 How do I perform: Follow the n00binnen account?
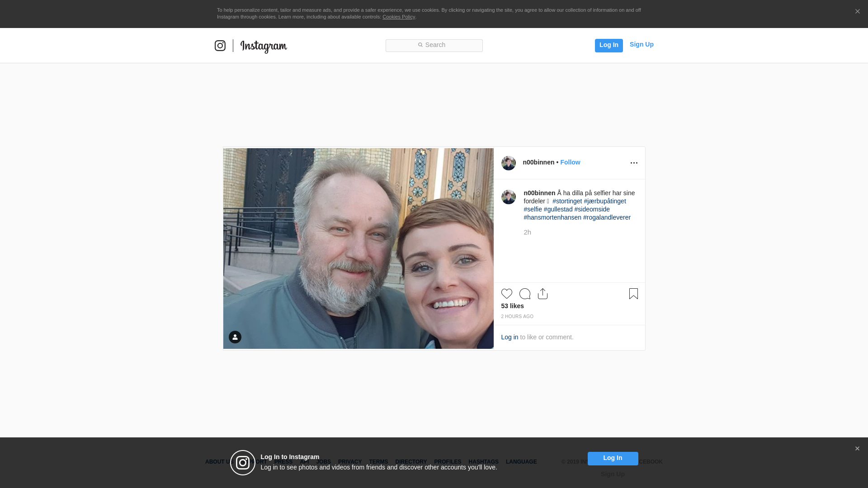tap(570, 162)
